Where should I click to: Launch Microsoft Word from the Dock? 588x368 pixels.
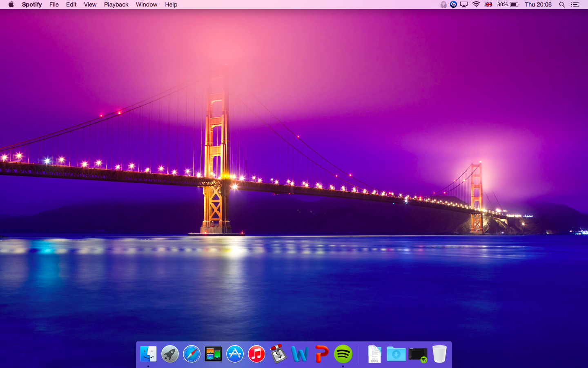coord(300,354)
